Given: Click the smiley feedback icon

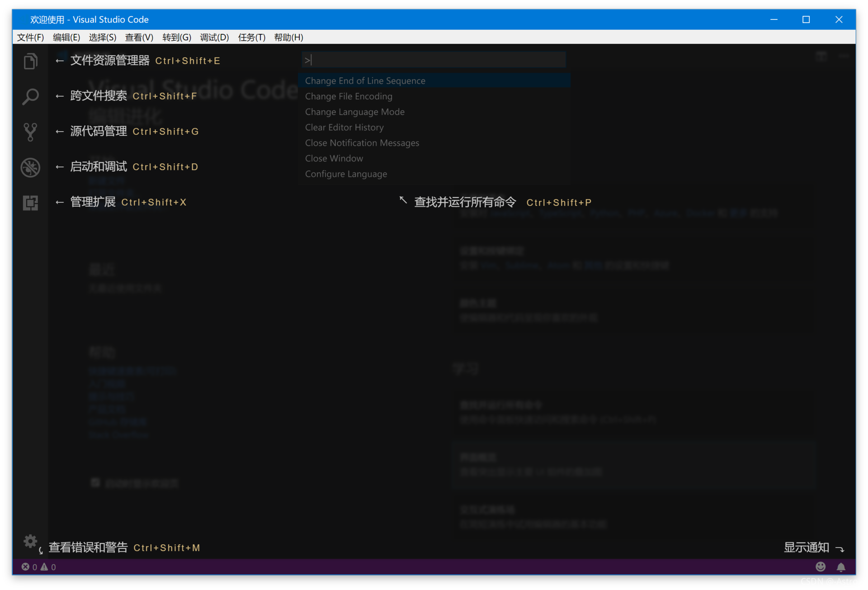Looking at the screenshot, I should (x=821, y=566).
